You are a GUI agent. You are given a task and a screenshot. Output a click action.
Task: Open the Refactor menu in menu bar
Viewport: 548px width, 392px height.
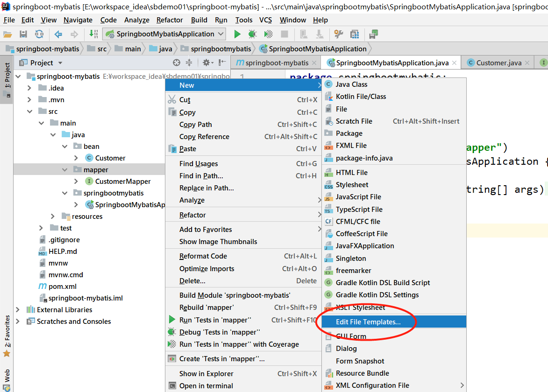(170, 20)
